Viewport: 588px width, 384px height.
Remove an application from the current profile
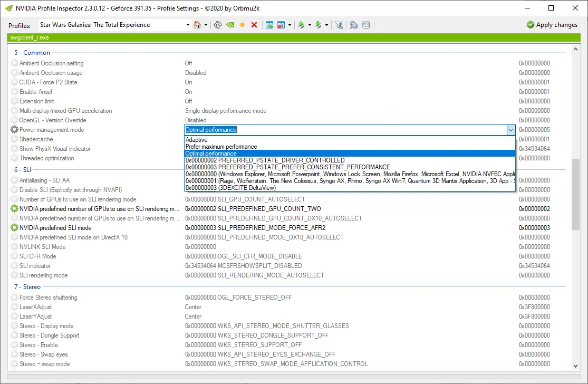coord(281,25)
